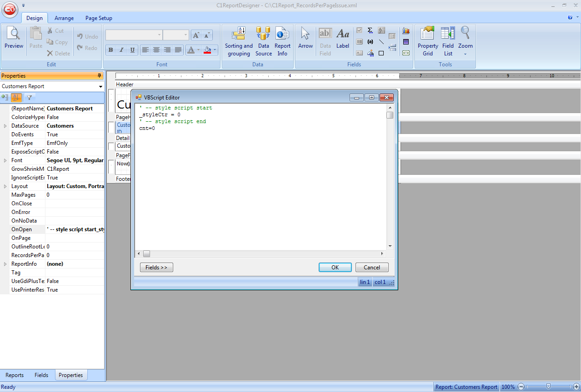This screenshot has width=581, height=392.
Task: Pick the font text color
Action: (191, 50)
